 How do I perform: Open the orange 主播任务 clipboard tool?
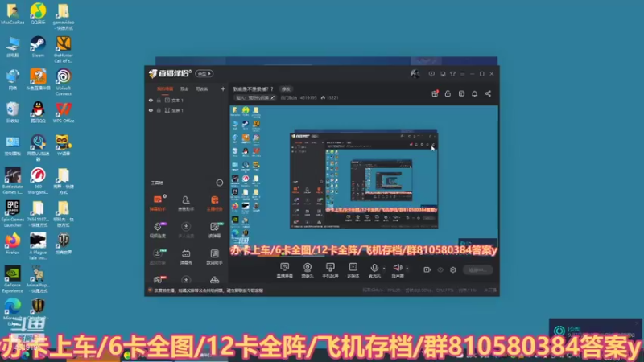click(214, 204)
